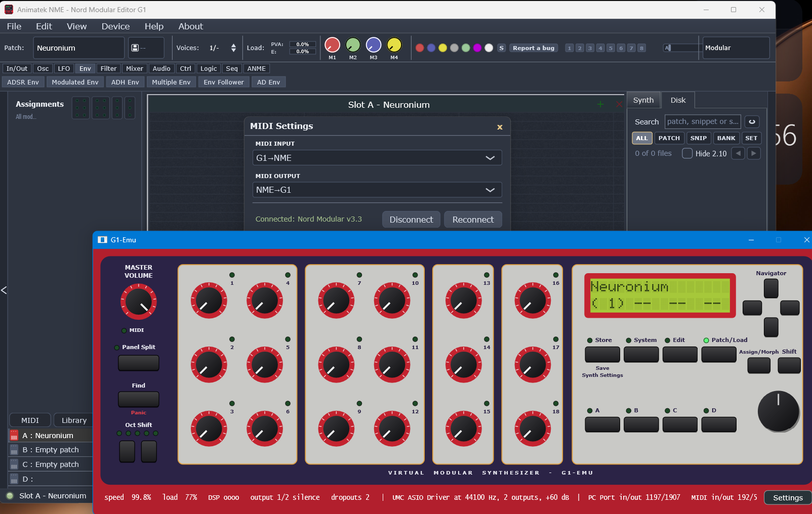Click the Patch name field Neuronium
812x514 pixels.
click(79, 48)
